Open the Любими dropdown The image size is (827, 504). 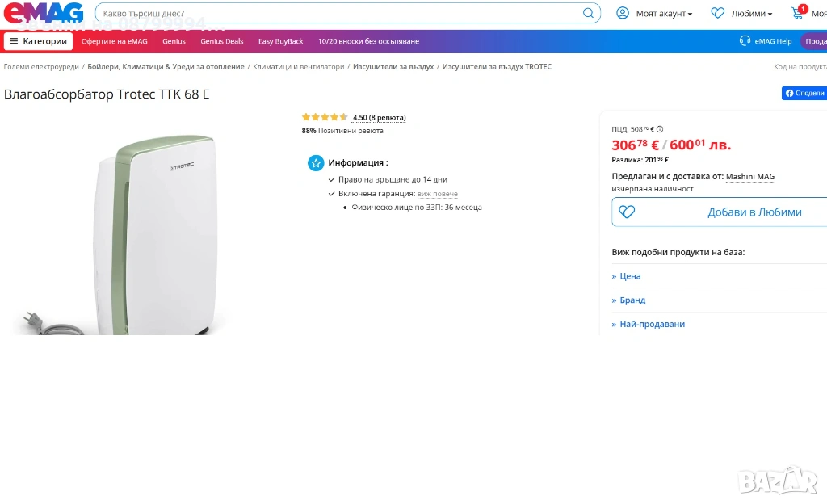(741, 13)
